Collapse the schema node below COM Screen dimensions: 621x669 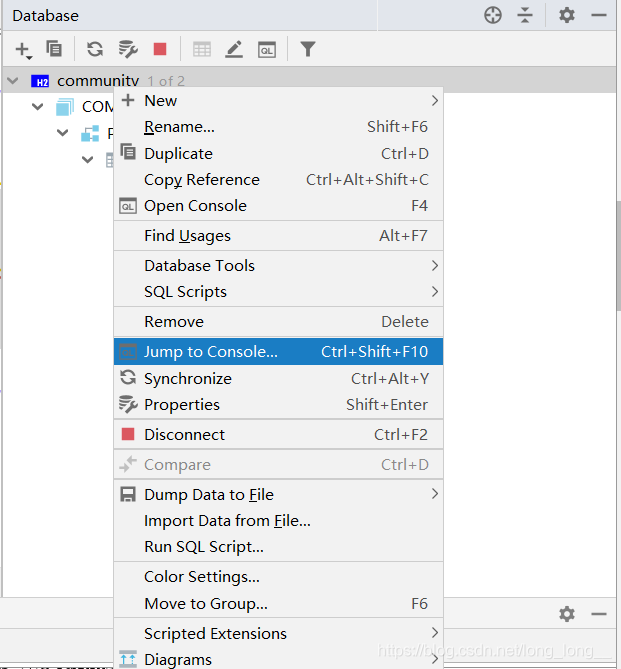point(62,133)
